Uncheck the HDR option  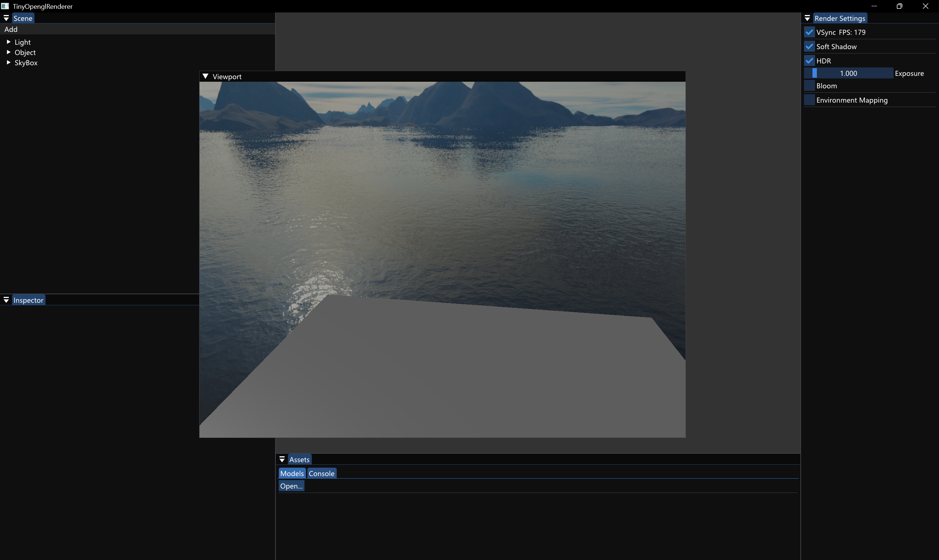(x=809, y=61)
